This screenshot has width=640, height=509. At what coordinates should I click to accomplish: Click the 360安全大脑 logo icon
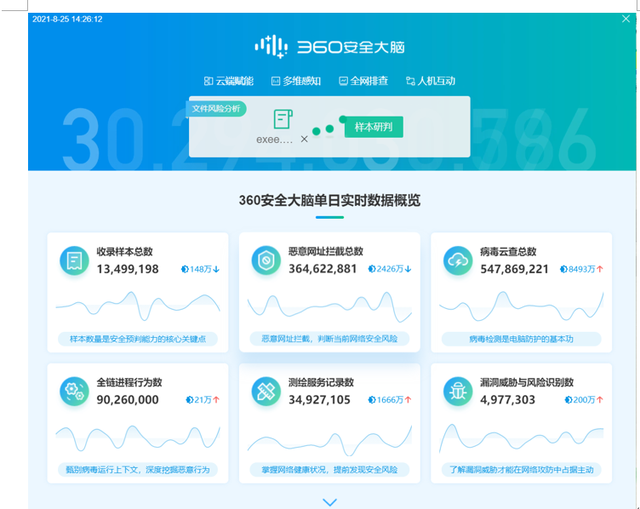coord(271,47)
